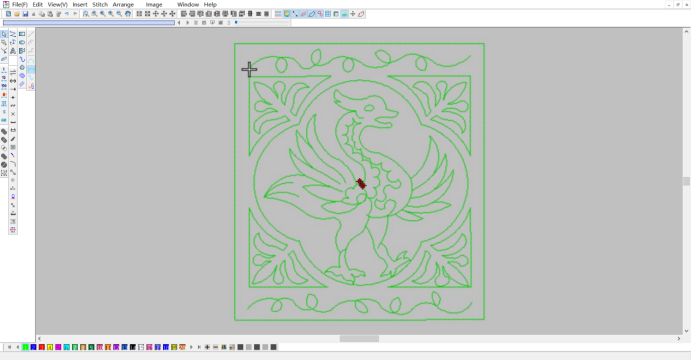Open the View(V) menu
The image size is (692, 361).
[x=57, y=4]
